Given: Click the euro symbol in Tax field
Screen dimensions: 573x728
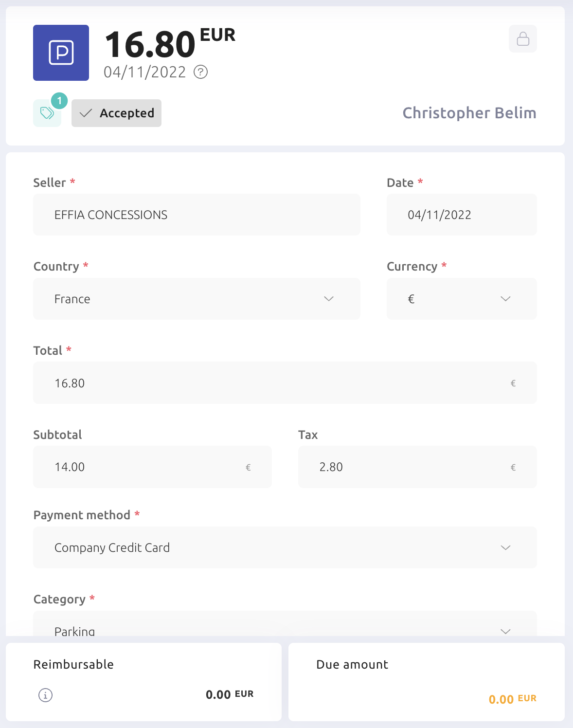Looking at the screenshot, I should 513,468.
